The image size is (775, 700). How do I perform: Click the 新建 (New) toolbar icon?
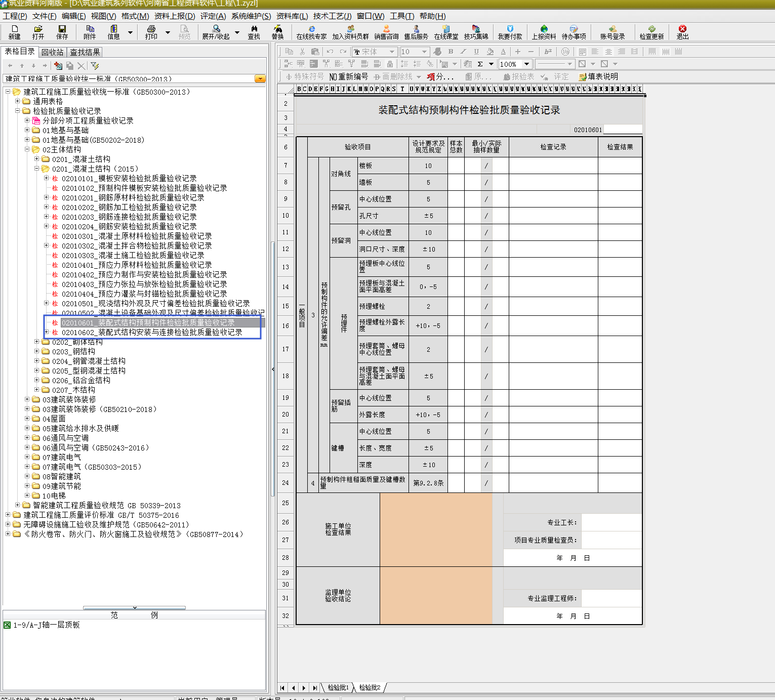15,32
